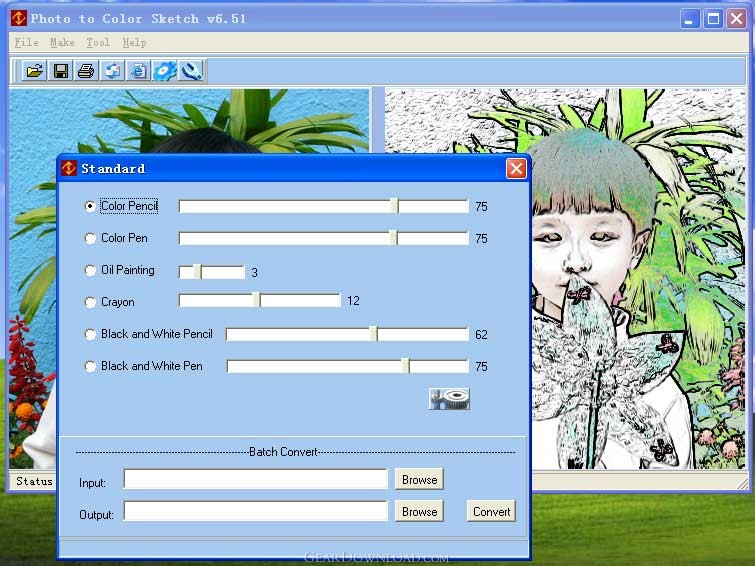Click the Color Pencil slider handle
755x566 pixels.
(394, 207)
